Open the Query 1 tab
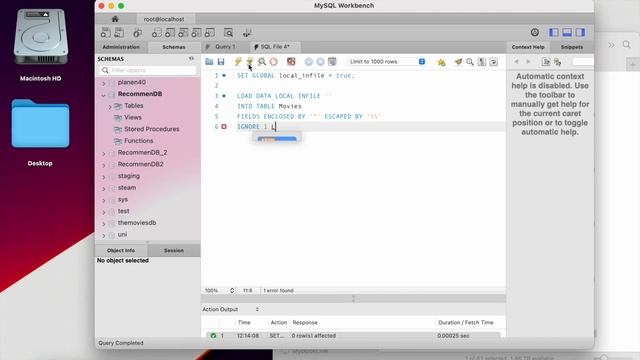The image size is (640, 360). point(225,47)
